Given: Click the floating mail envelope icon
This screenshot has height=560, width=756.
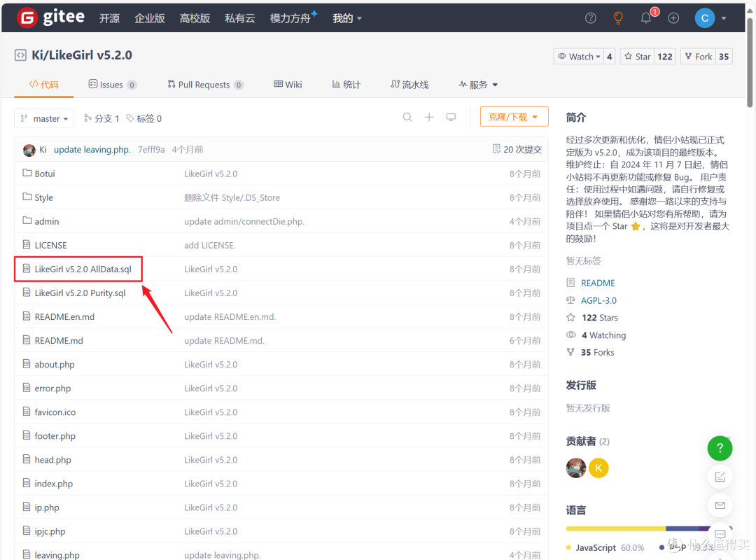Looking at the screenshot, I should point(720,505).
